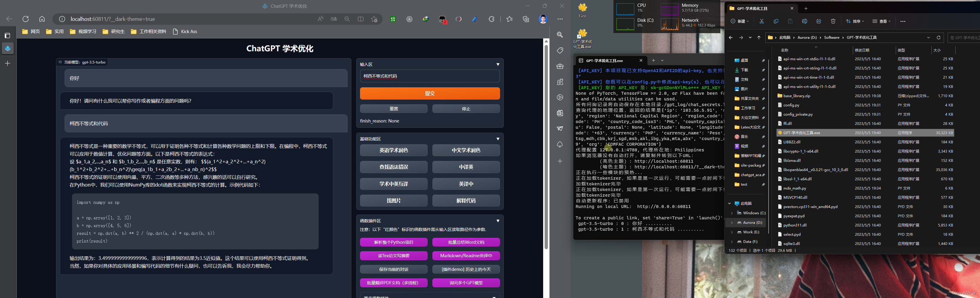The image size is (980, 298).
Task: Click the orange 提交 button
Action: (x=429, y=93)
